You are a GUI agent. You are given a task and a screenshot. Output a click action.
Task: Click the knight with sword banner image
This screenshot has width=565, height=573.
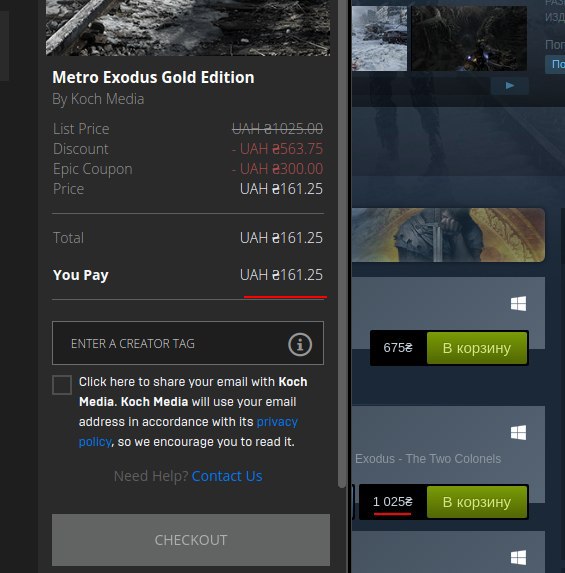point(448,235)
